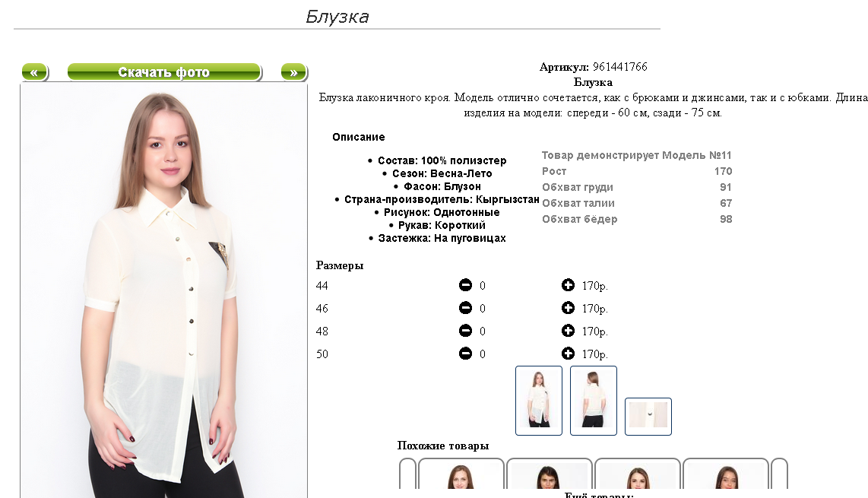
Task: Increase quantity for size 44
Action: pyautogui.click(x=568, y=285)
